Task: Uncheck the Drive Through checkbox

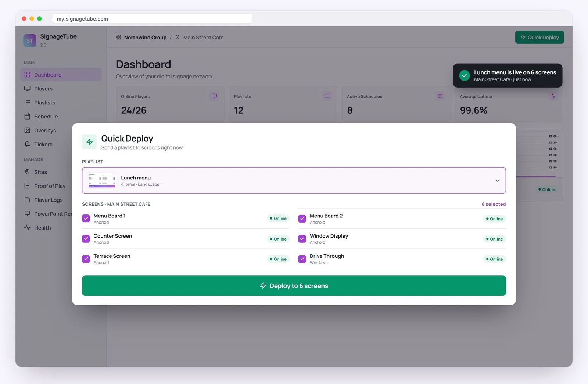Action: pyautogui.click(x=302, y=259)
